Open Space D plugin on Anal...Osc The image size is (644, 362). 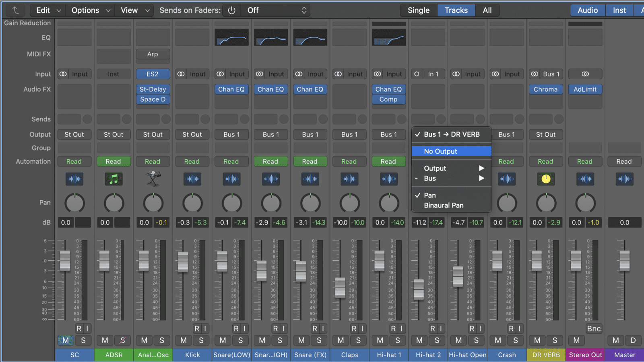click(153, 99)
